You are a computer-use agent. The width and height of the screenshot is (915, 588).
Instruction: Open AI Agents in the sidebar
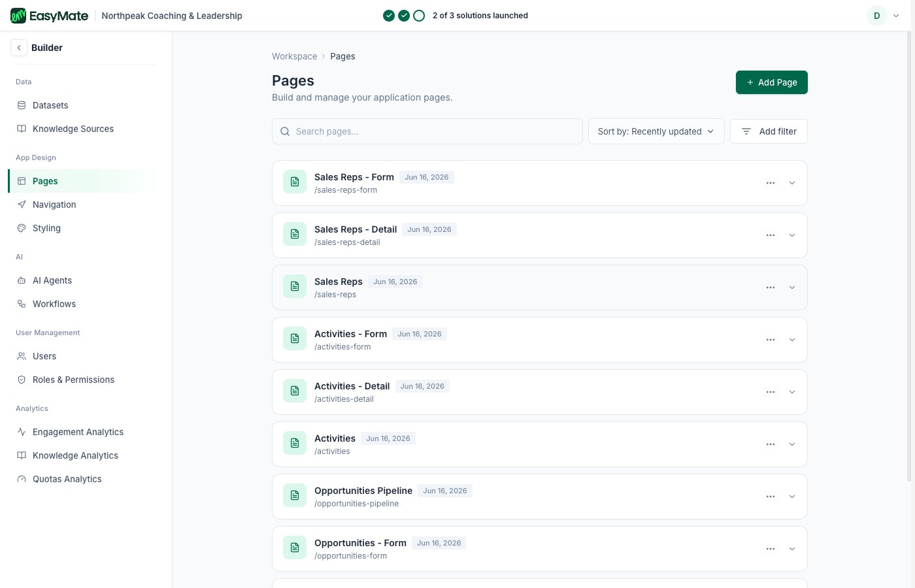pyautogui.click(x=82, y=280)
